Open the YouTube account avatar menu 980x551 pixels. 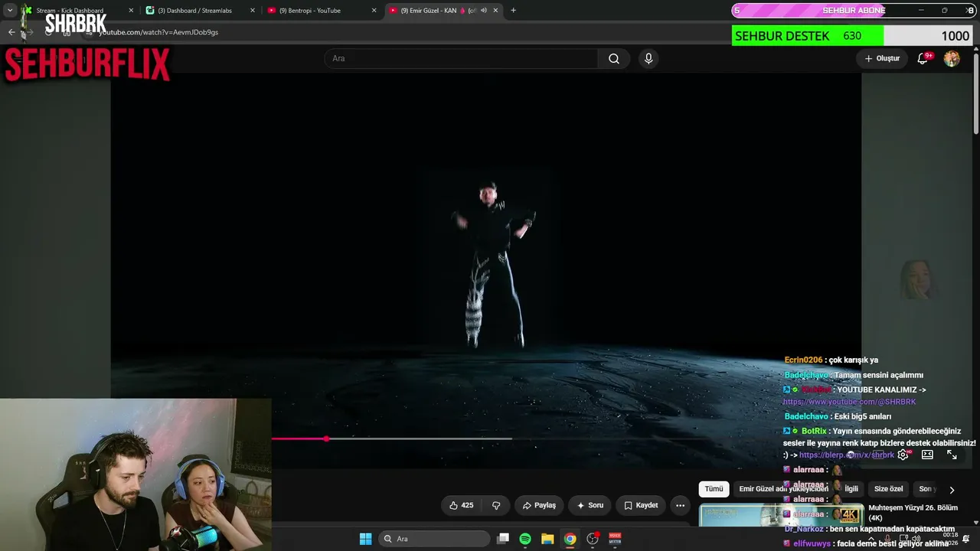tap(952, 58)
